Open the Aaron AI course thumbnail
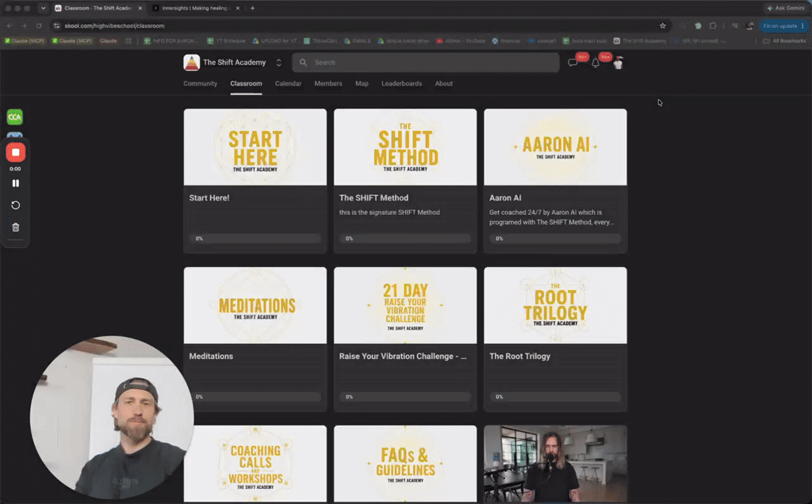This screenshot has height=504, width=812. [555, 147]
